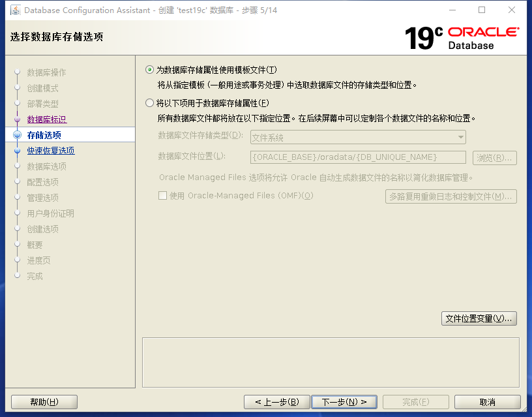Click the 数据库文件位置 input field
532x417 pixels.
tap(358, 157)
